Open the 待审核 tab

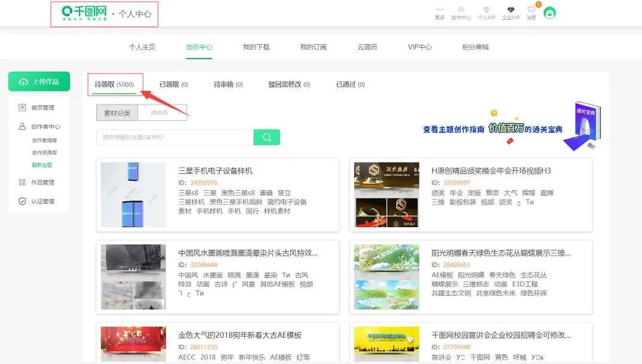[x=226, y=84]
